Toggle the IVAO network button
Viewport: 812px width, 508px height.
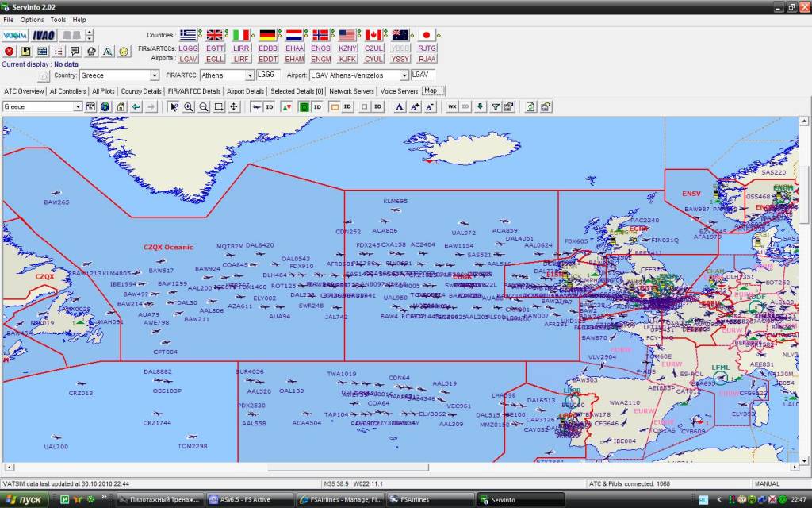click(44, 36)
